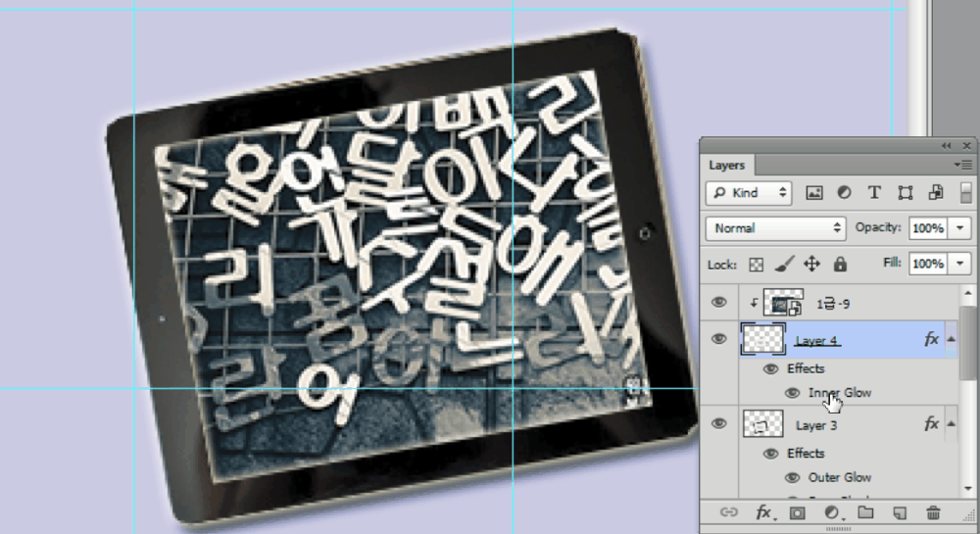The height and width of the screenshot is (534, 980).
Task: Toggle layer filtering switch on or off
Action: point(966,193)
